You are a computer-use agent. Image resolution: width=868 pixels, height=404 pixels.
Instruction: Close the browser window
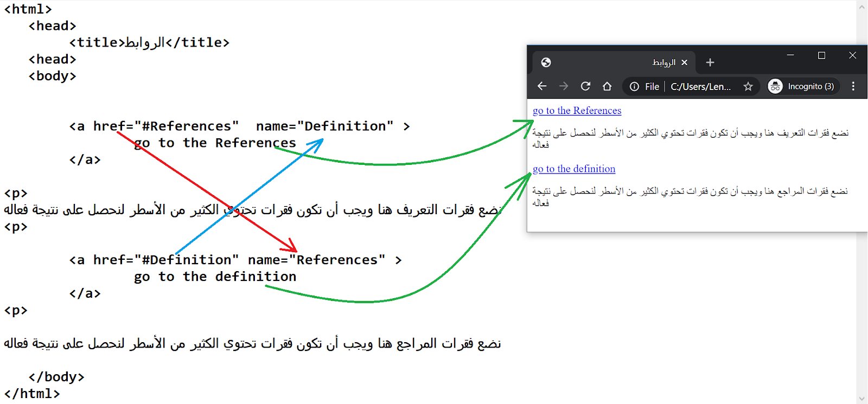(852, 55)
